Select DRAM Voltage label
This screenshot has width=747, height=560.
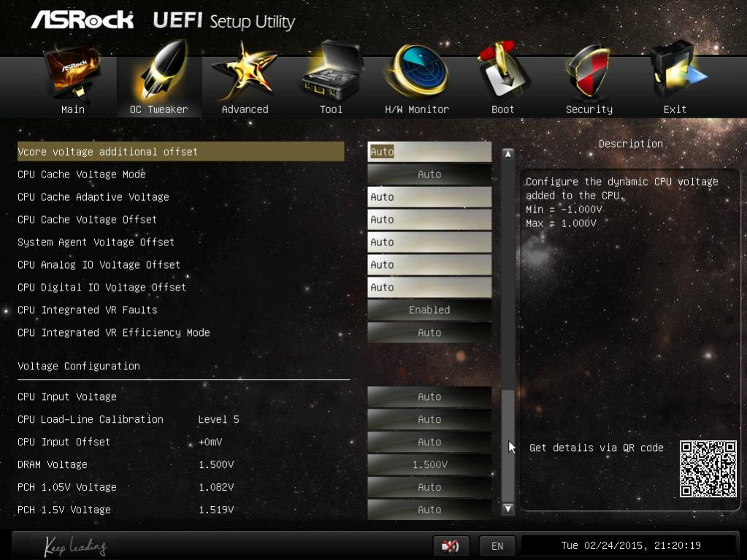tap(53, 465)
